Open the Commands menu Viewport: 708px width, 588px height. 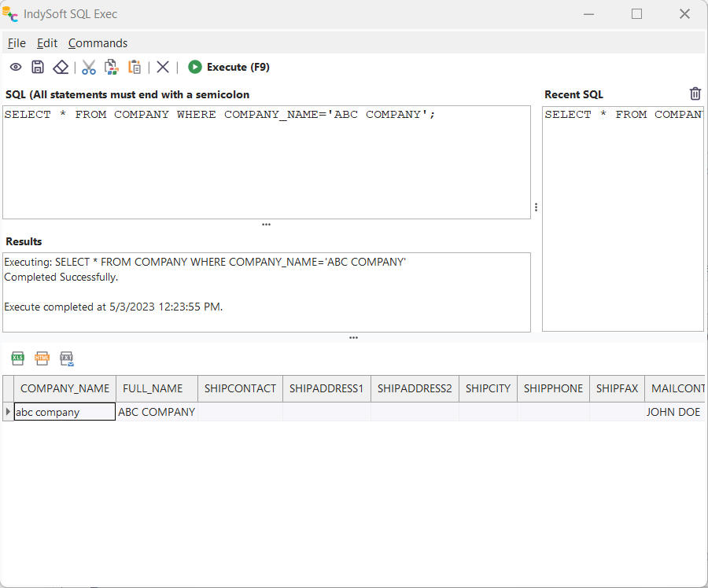[x=98, y=43]
